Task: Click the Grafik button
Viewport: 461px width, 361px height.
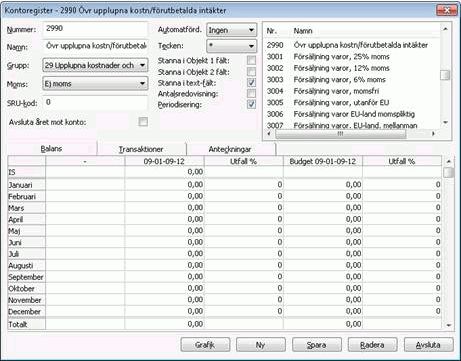Action: (205, 345)
